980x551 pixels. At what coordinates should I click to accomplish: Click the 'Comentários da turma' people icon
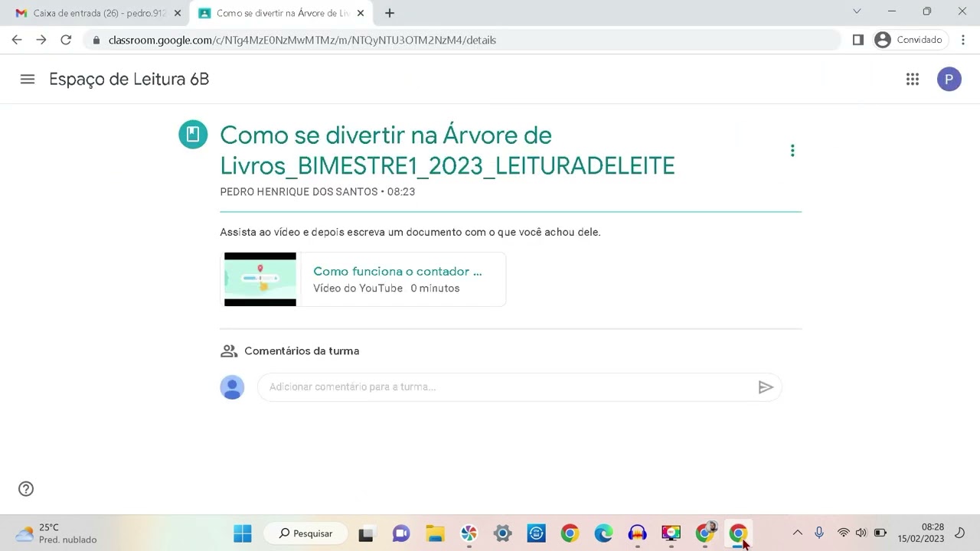(x=228, y=351)
